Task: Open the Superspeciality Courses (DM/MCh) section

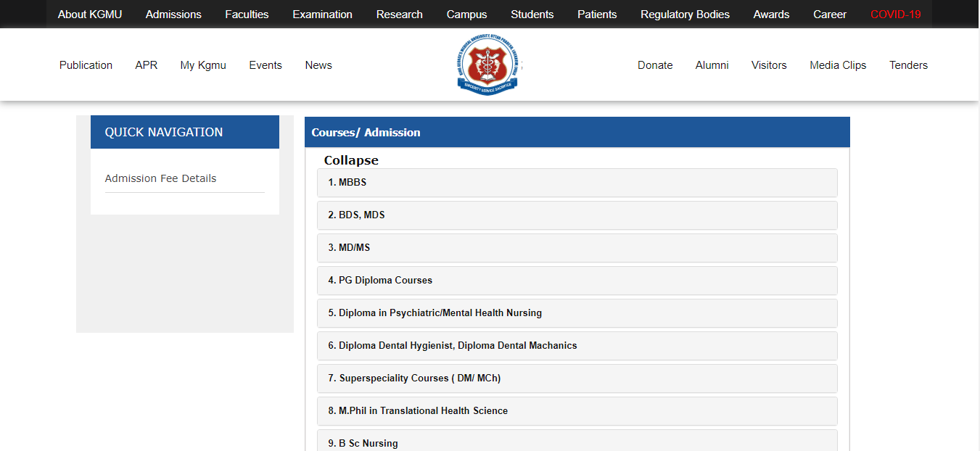Action: 577,378
